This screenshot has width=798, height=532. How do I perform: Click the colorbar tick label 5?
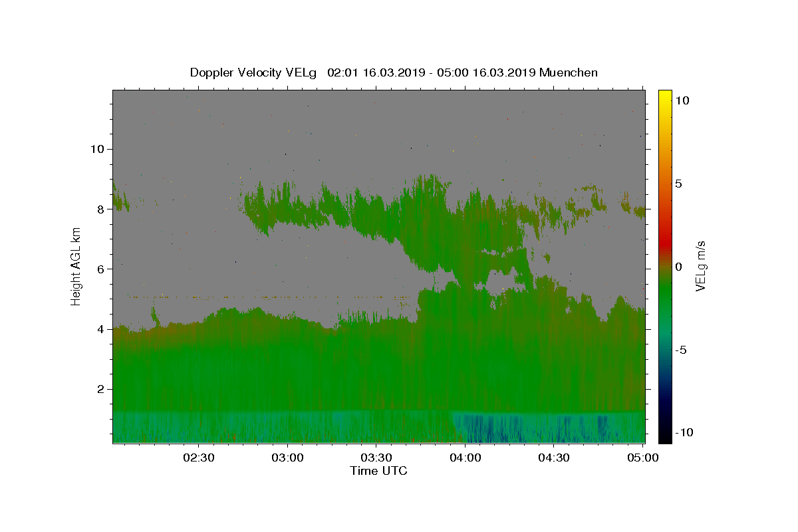[678, 184]
